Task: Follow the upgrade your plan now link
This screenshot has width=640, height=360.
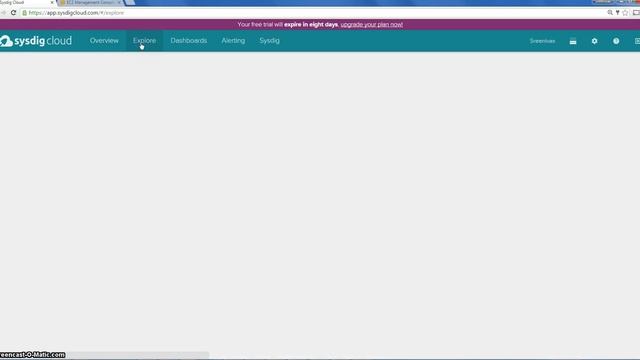Action: [371, 24]
